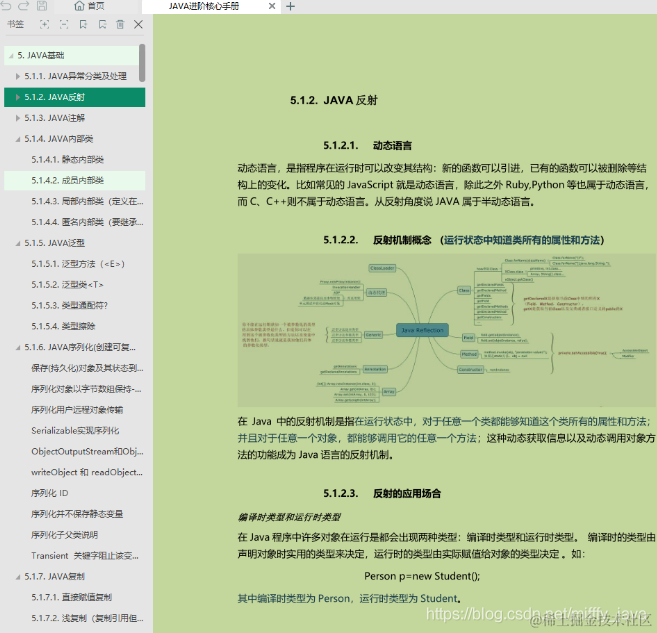The width and height of the screenshot is (657, 633).
Task: Switch to the JAVA进阶核心手册 tab
Action: point(204,6)
